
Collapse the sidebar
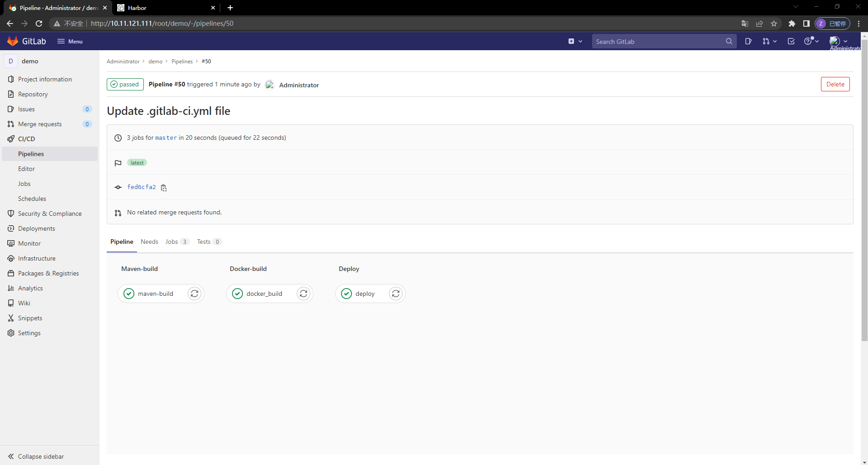(x=36, y=456)
